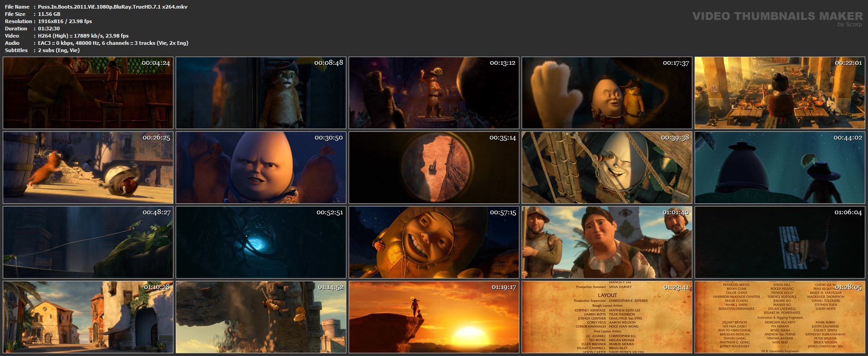
Task: Click the File Name label
Action: pos(17,7)
